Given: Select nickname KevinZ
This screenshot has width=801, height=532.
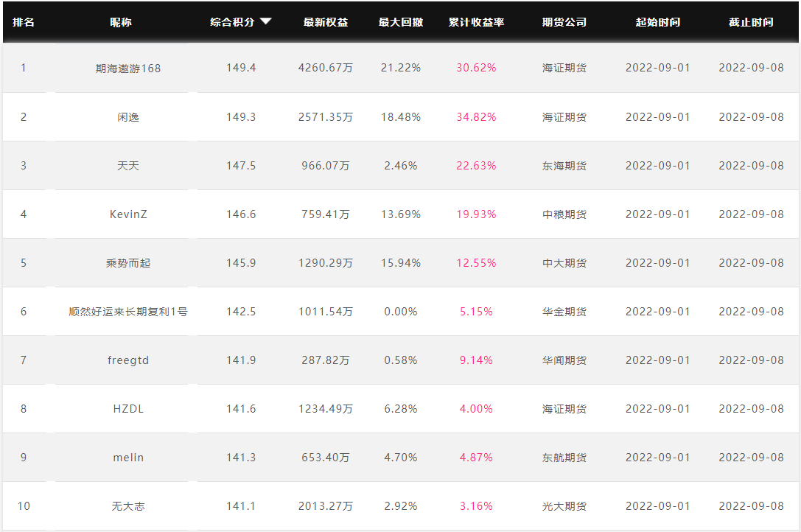Looking at the screenshot, I should [x=128, y=214].
